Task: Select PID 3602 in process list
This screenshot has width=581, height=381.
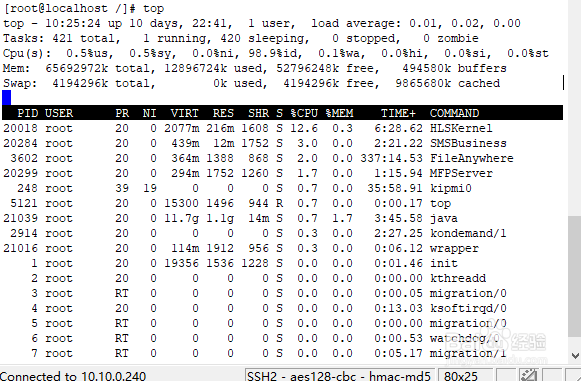Action: (x=24, y=158)
